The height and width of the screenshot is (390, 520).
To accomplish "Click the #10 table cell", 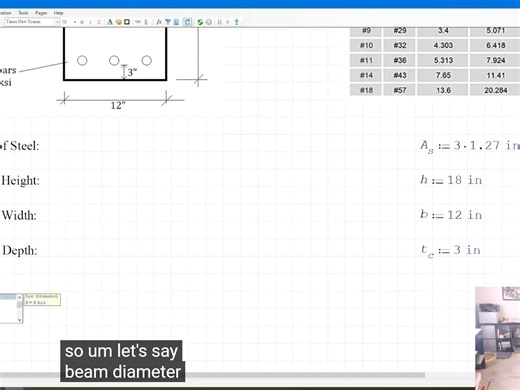I will click(x=366, y=45).
